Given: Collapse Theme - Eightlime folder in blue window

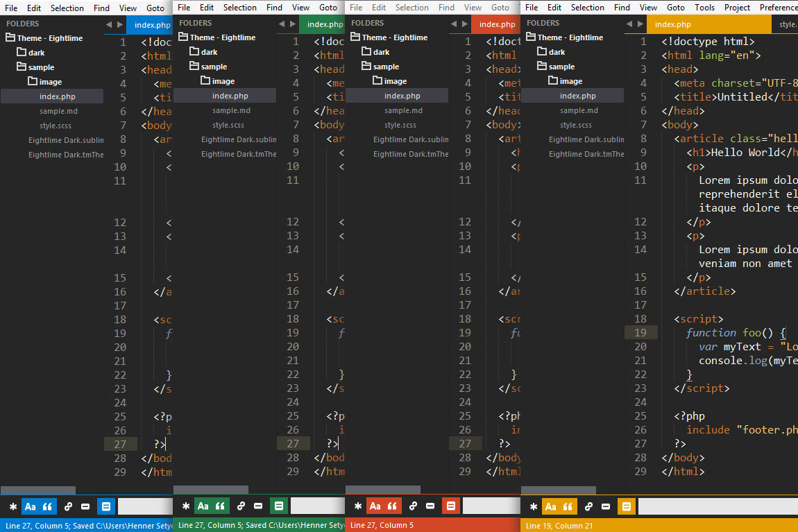Looking at the screenshot, I should coord(10,37).
